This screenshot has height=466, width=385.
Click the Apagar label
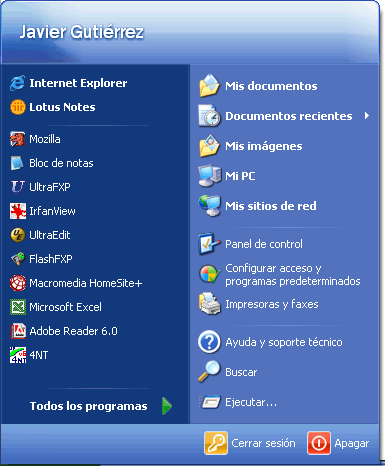(352, 444)
